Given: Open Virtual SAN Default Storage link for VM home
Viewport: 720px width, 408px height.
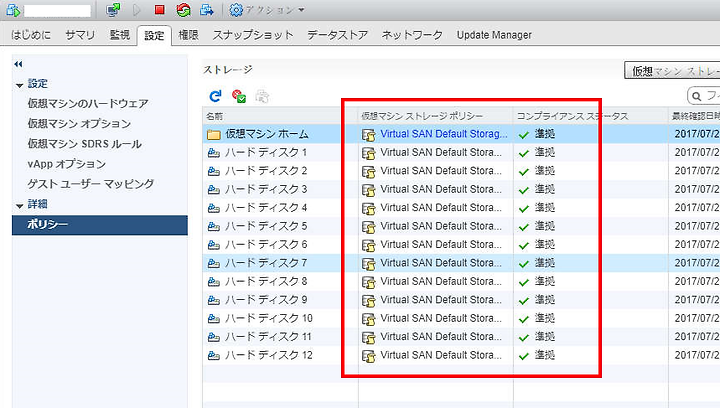Looking at the screenshot, I should (x=444, y=134).
